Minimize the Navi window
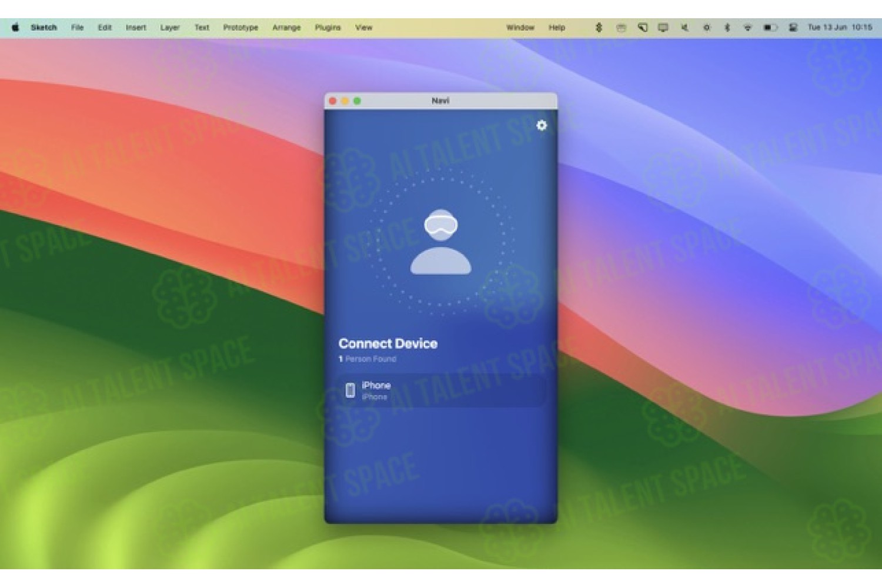 [x=345, y=101]
